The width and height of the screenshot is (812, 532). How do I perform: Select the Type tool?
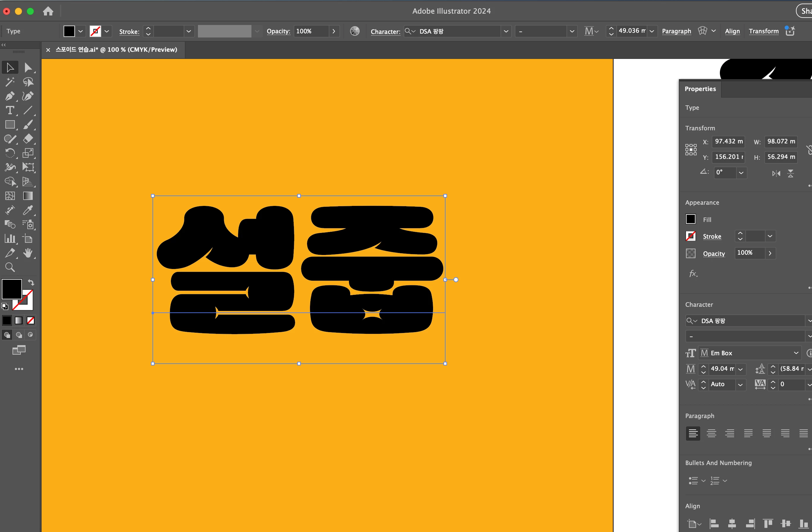(10, 111)
